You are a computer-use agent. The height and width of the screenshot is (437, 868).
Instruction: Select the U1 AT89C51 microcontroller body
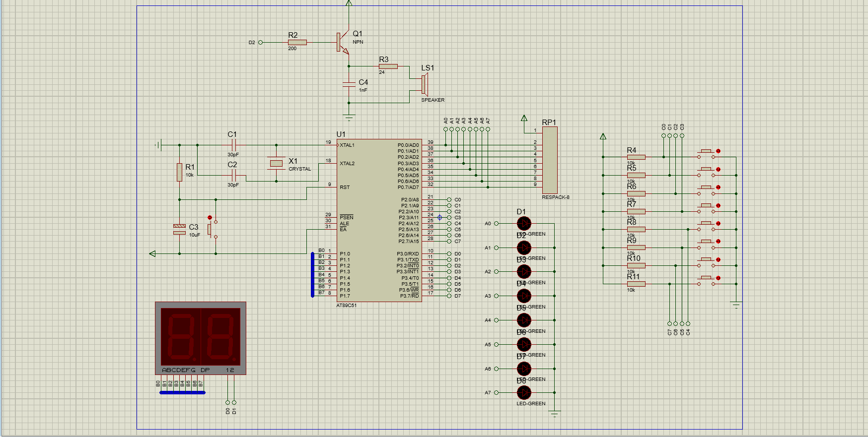pos(379,220)
